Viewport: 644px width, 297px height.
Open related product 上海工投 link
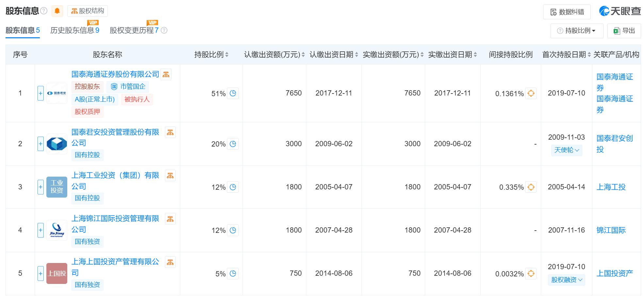[611, 187]
